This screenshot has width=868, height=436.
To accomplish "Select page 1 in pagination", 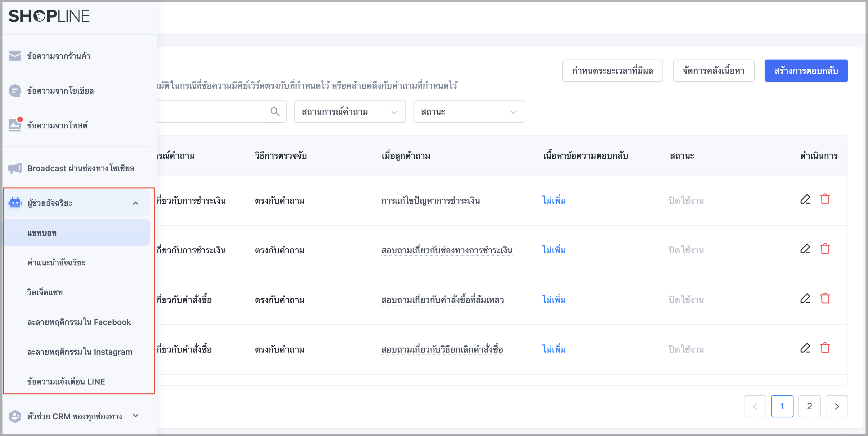I will point(782,406).
